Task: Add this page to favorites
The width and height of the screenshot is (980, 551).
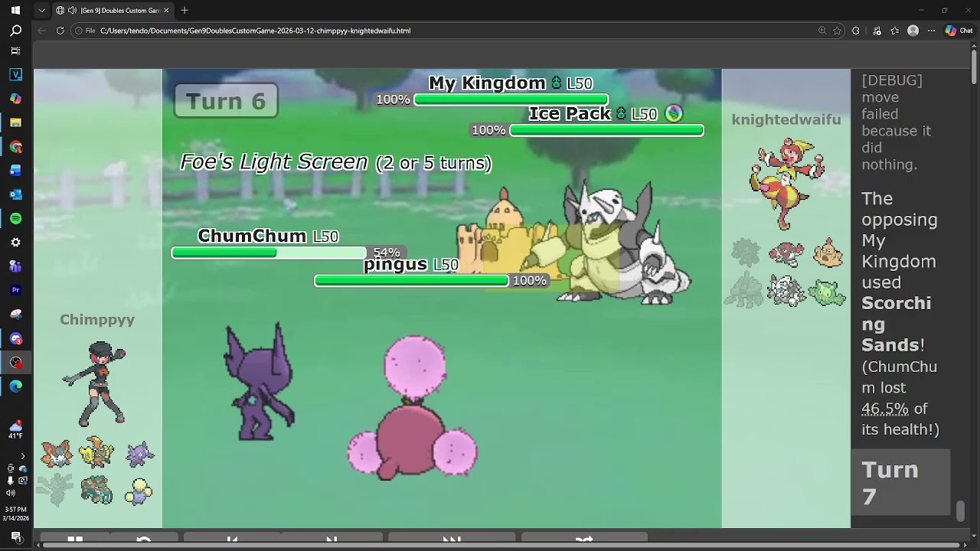Action: coord(837,31)
